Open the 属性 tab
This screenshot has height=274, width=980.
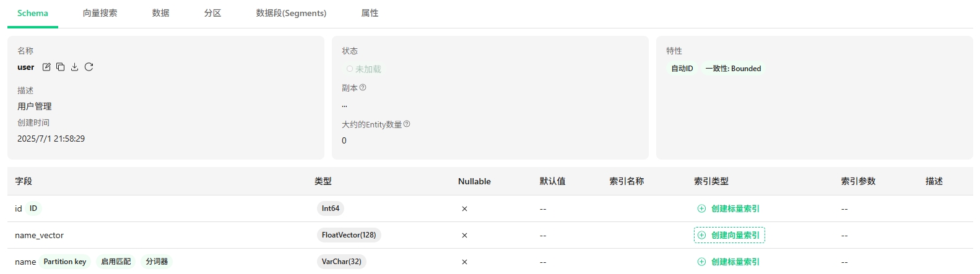tap(370, 13)
